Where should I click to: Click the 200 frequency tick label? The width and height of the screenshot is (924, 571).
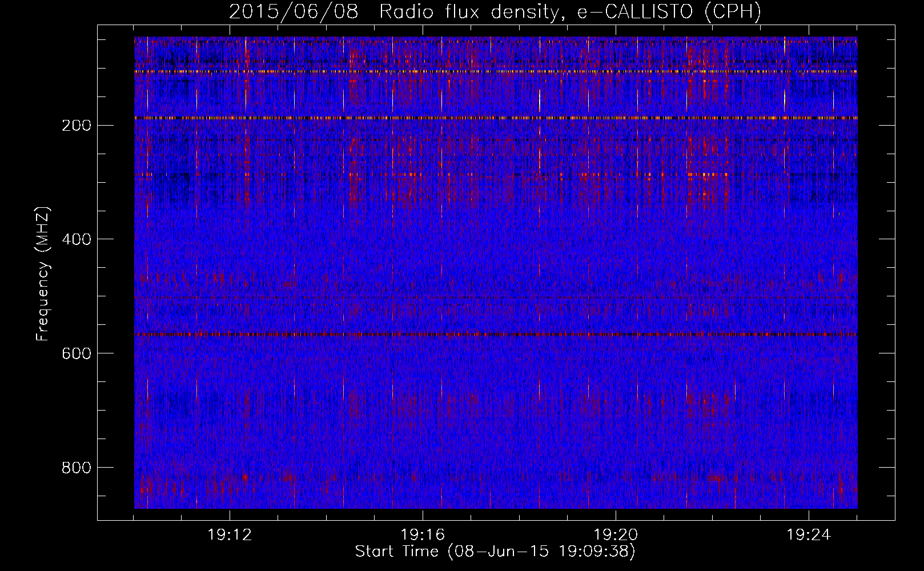point(77,126)
